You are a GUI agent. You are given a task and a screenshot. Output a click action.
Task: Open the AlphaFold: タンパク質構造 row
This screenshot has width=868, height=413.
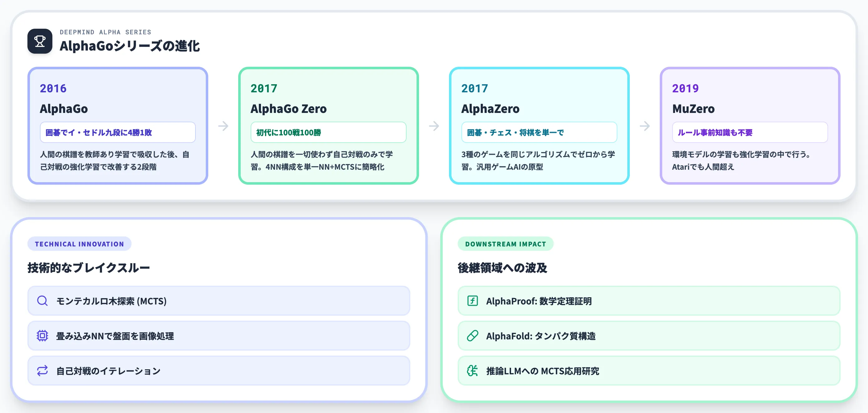coord(649,336)
